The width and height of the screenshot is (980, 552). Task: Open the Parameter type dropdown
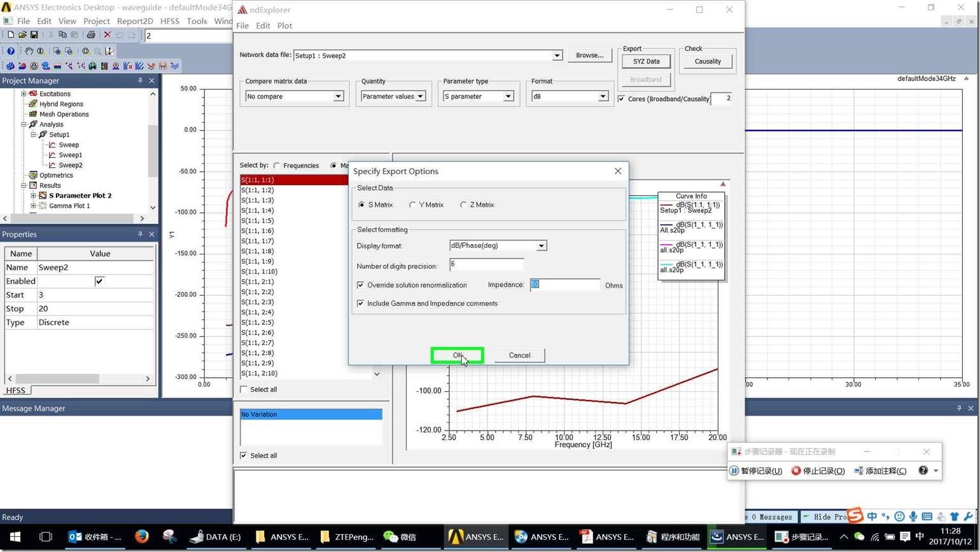(x=508, y=96)
